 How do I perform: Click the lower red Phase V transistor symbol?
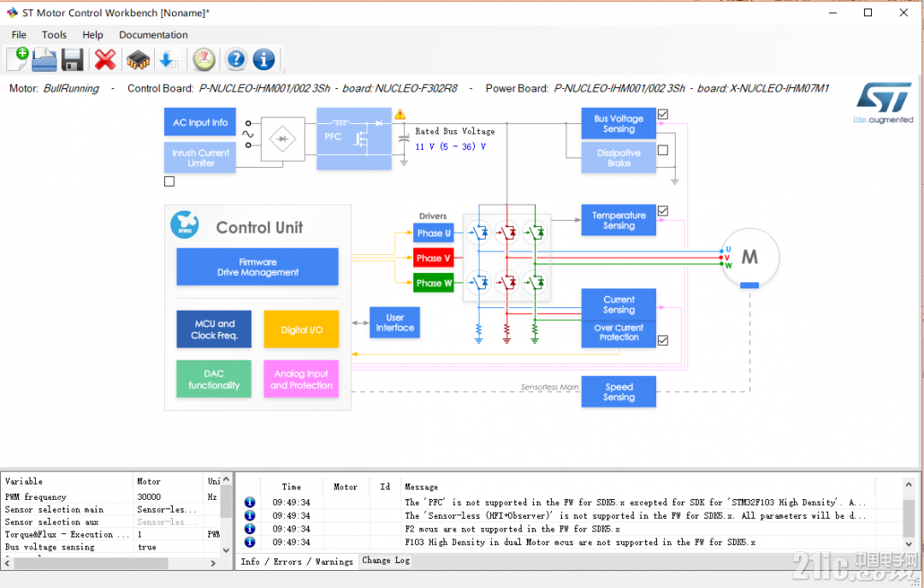pos(506,282)
